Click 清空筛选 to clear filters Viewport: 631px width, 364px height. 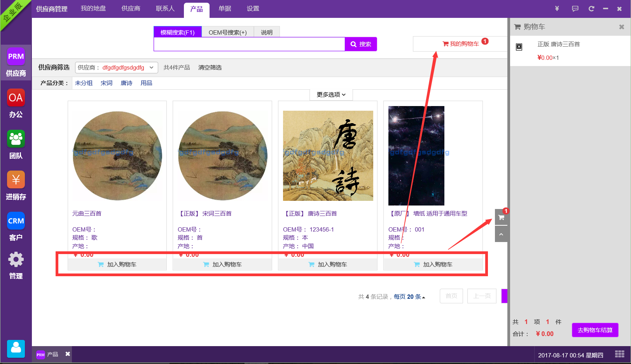point(210,68)
